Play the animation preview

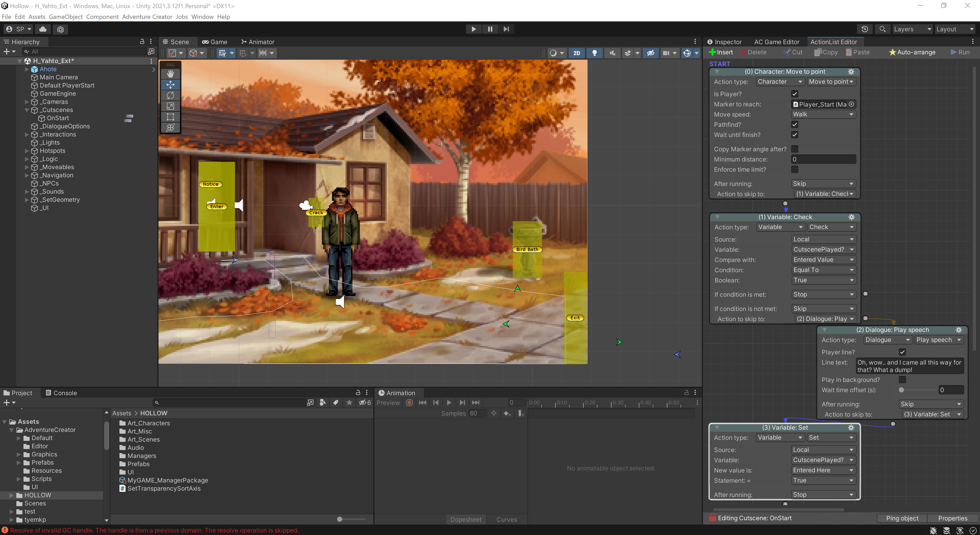pyautogui.click(x=449, y=403)
